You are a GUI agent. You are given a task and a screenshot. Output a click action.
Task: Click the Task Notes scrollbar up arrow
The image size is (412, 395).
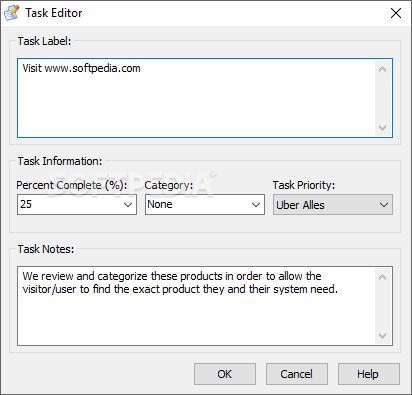[x=383, y=277]
